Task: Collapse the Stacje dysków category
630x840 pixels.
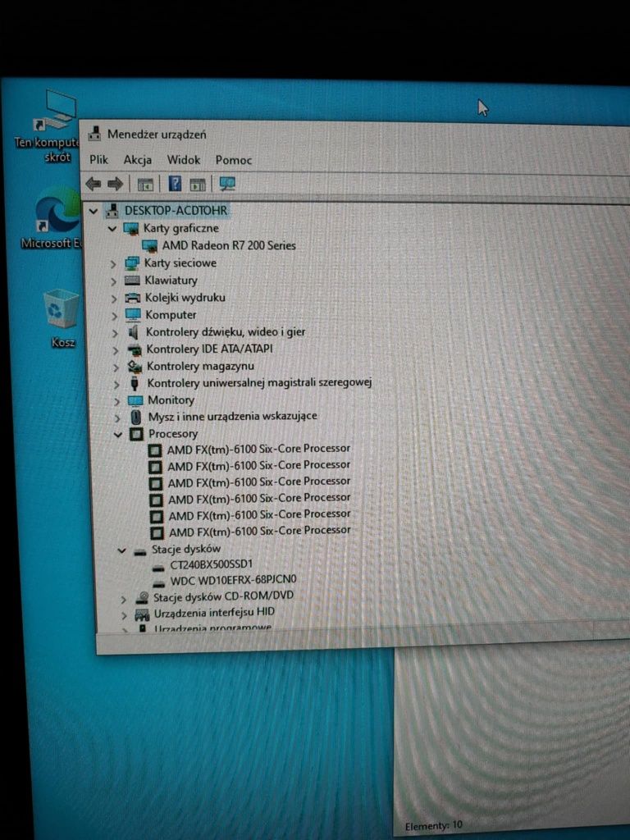Action: (122, 550)
